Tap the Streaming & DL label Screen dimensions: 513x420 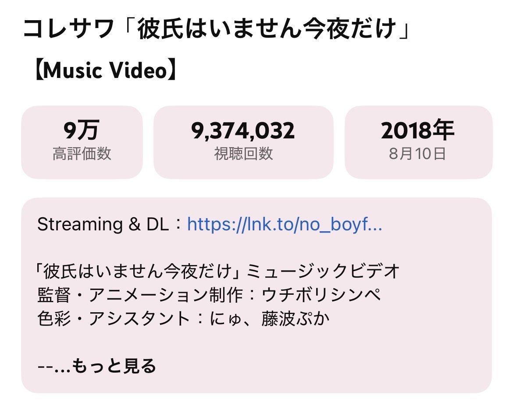[x=103, y=225]
